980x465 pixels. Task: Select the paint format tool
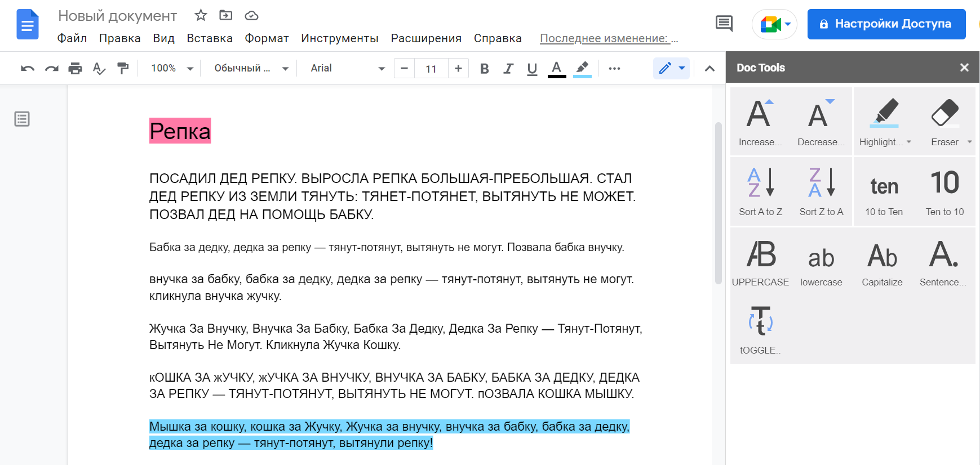123,69
